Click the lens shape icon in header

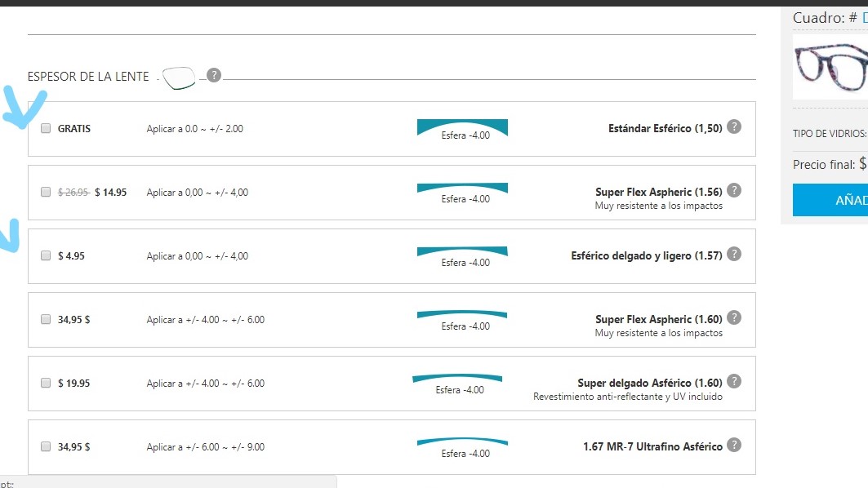(178, 78)
